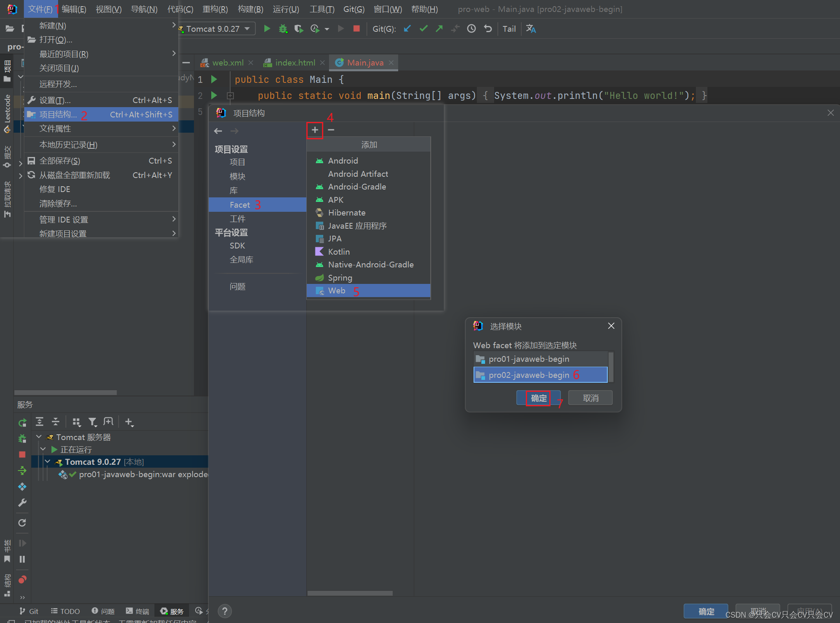Remove selected facet with minus button
The image size is (840, 623).
[x=331, y=130]
